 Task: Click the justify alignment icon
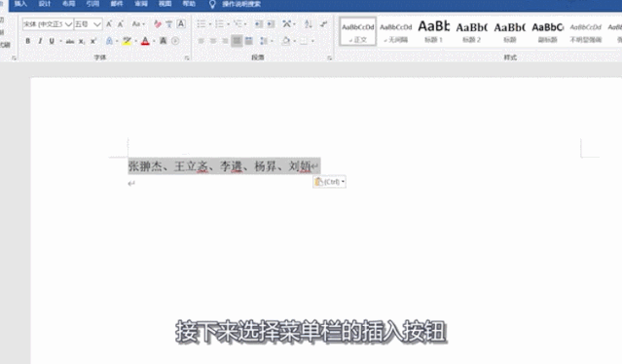pyautogui.click(x=237, y=41)
